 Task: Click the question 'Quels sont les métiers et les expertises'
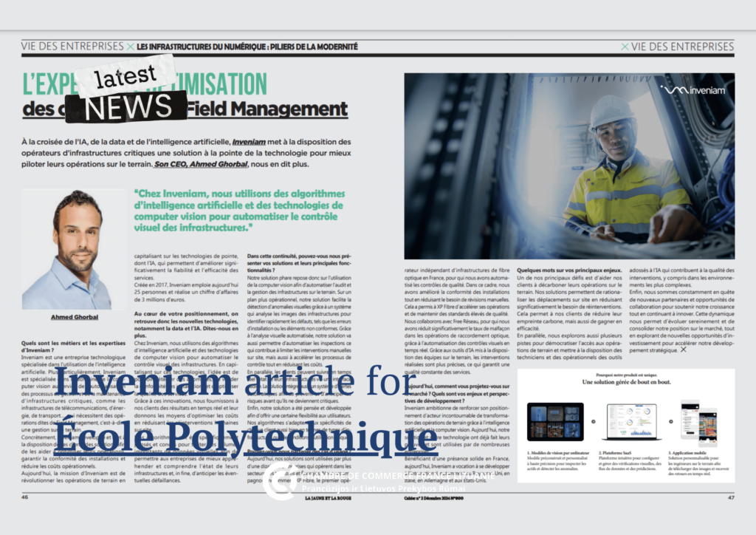point(73,347)
